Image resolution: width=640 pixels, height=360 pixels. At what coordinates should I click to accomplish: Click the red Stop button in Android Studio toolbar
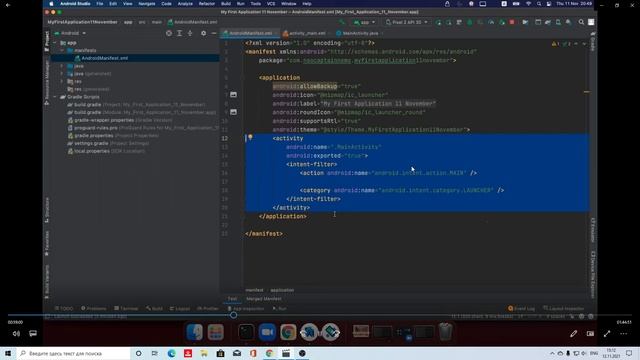click(x=512, y=22)
